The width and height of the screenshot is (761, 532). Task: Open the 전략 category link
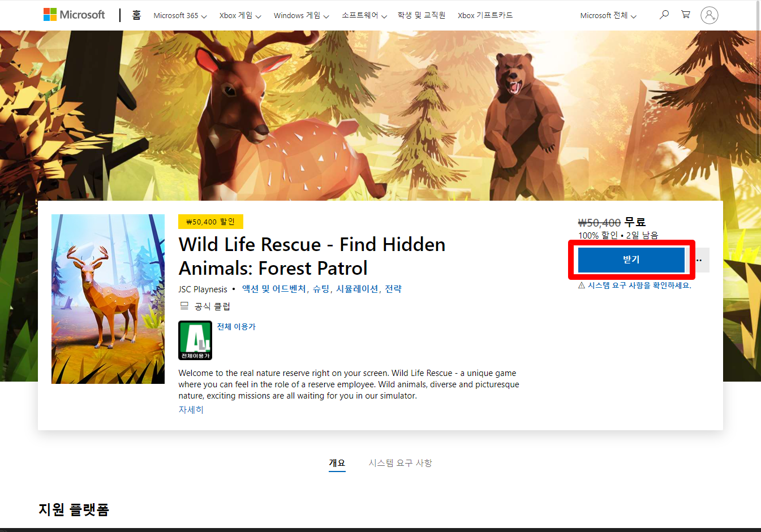click(x=393, y=289)
